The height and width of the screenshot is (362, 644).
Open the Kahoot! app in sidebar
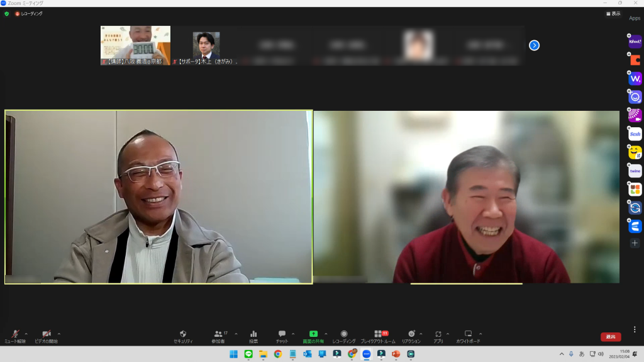coord(635,42)
